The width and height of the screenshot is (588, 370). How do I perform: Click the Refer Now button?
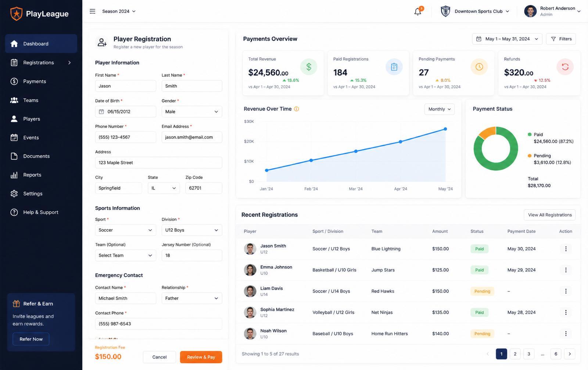pyautogui.click(x=31, y=339)
